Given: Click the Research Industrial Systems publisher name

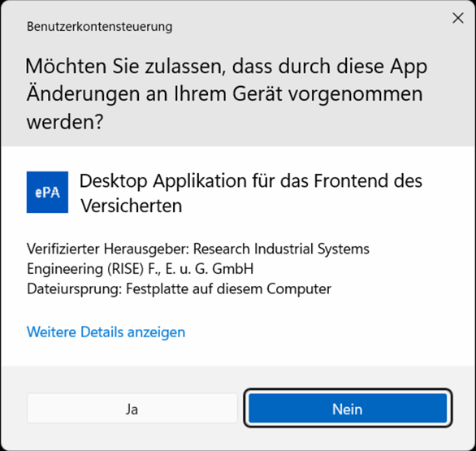Looking at the screenshot, I should [x=281, y=249].
